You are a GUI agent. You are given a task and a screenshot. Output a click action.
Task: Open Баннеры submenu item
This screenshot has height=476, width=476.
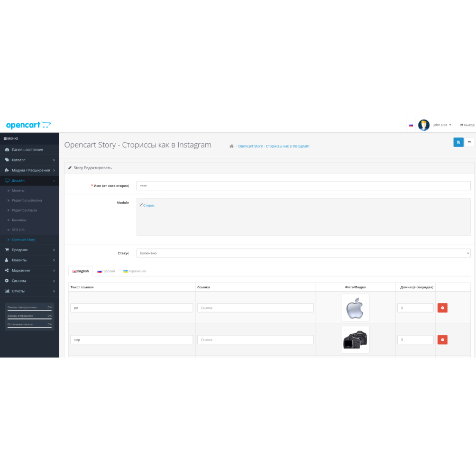(x=30, y=220)
